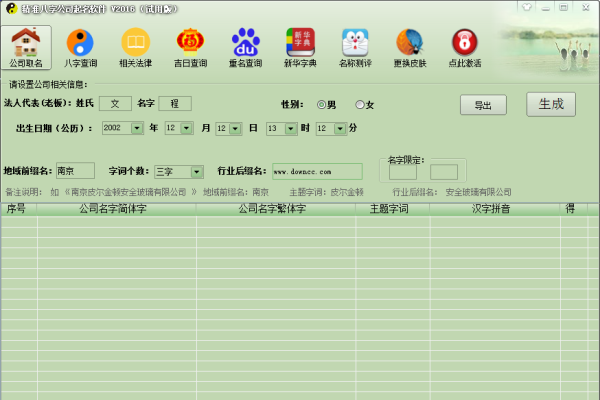
Task: Expand the minute dropdown before 分
Action: (340, 129)
